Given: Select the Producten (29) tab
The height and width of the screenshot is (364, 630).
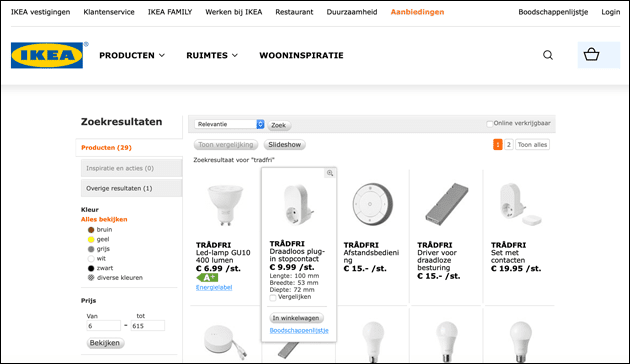Looking at the screenshot, I should point(129,148).
